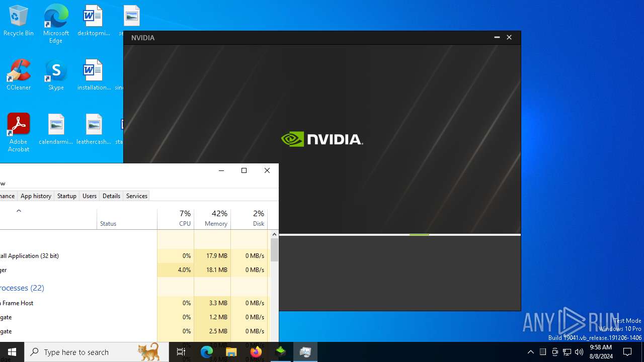Show hidden tray icons chevron
This screenshot has width=644, height=362.
click(x=530, y=352)
